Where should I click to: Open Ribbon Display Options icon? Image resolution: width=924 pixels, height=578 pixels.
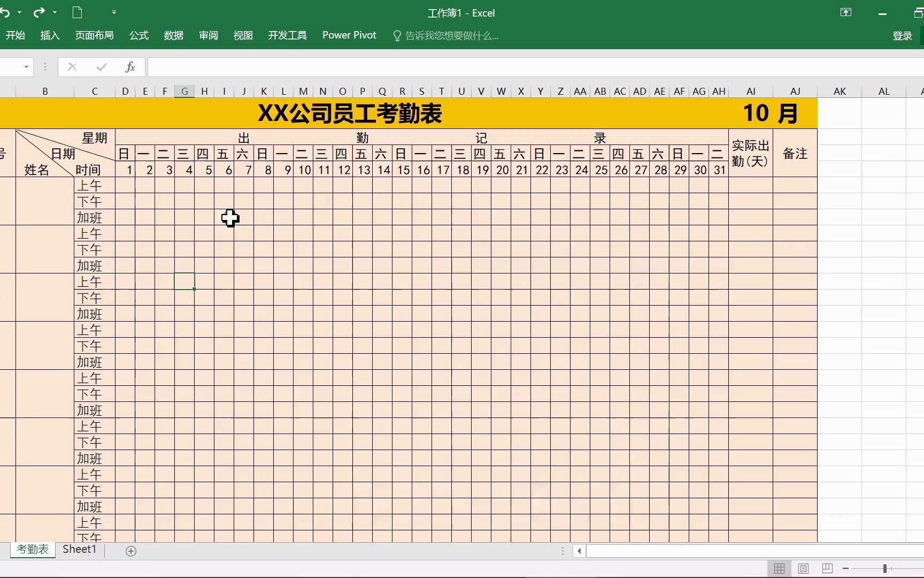[x=846, y=12]
